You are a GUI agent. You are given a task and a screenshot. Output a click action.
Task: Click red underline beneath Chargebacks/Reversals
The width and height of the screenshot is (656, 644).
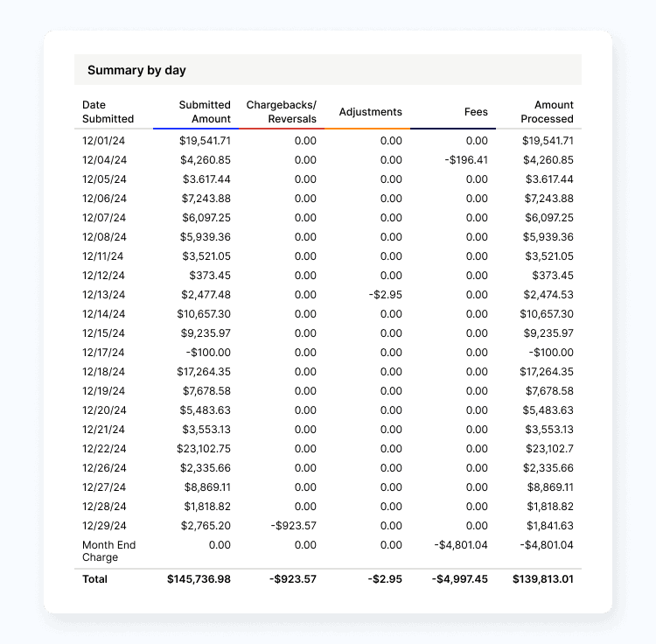coord(281,129)
